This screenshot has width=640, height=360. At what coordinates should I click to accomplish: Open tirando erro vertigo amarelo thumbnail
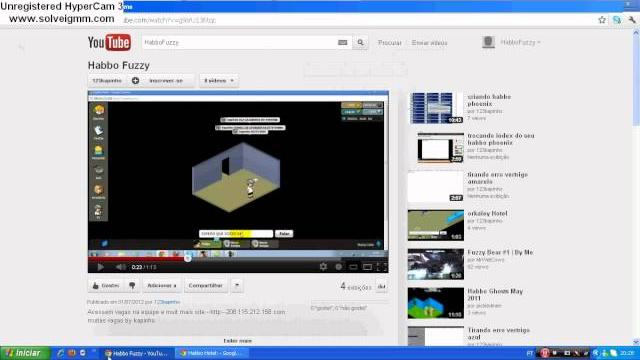click(436, 186)
